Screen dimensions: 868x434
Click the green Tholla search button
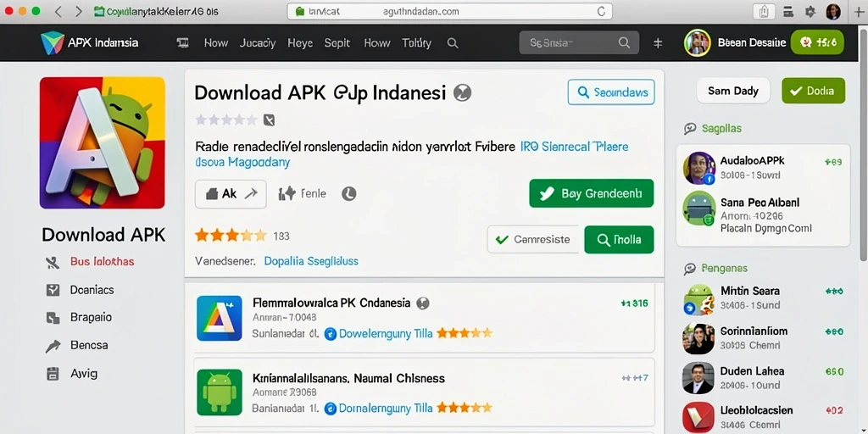tap(619, 240)
